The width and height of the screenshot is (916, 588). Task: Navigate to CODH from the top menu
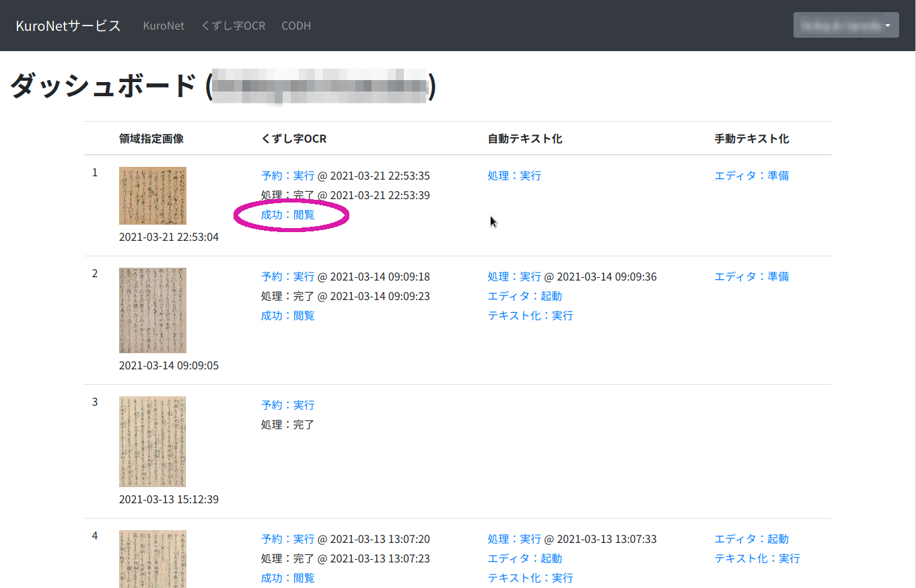(295, 26)
